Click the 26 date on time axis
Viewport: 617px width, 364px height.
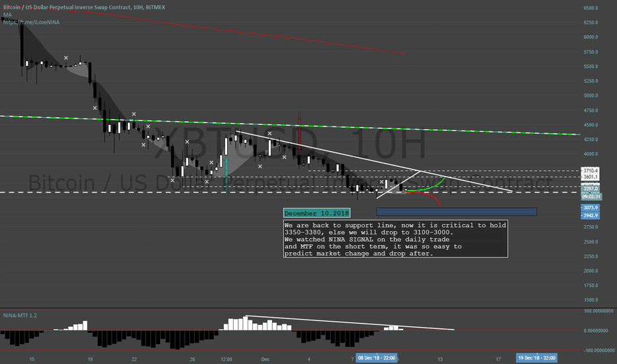[x=192, y=359]
